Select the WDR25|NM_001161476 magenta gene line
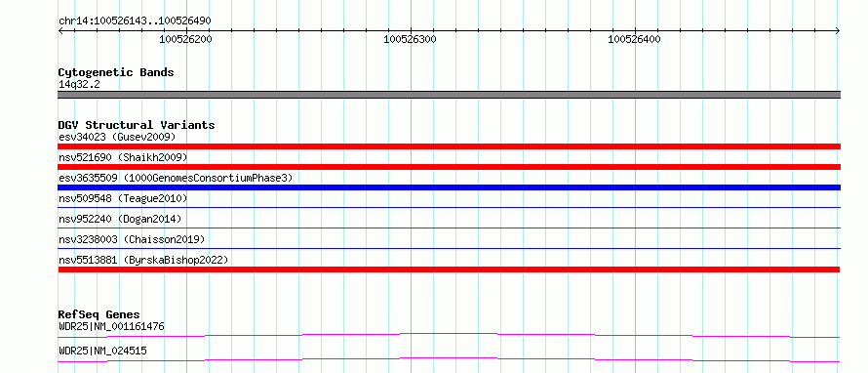This screenshot has height=373, width=868. 449,335
